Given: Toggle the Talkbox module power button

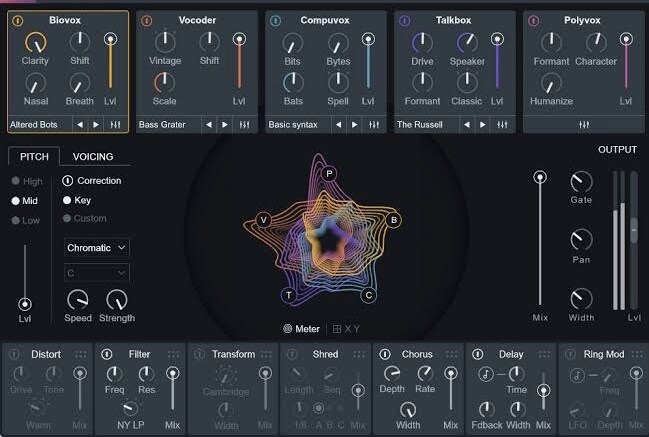Looking at the screenshot, I should pyautogui.click(x=404, y=20).
